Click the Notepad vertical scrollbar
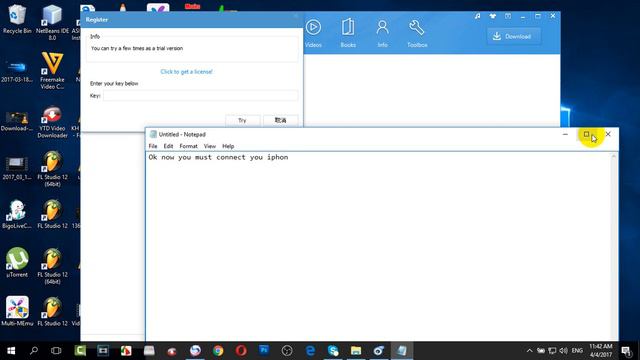This screenshot has height=360, width=640. pos(613,247)
